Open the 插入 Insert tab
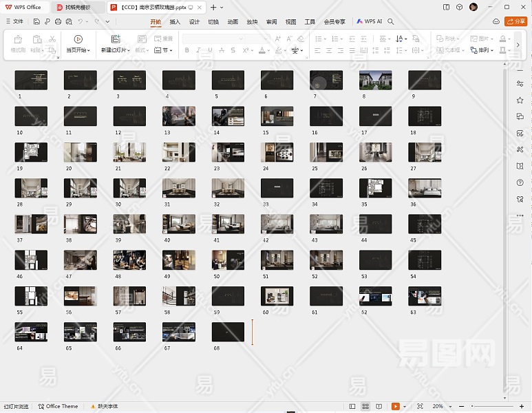Image resolution: width=532 pixels, height=413 pixels. (175, 21)
